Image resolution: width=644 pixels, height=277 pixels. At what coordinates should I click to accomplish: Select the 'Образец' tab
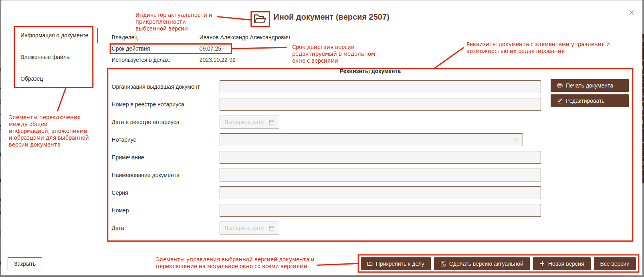(32, 79)
